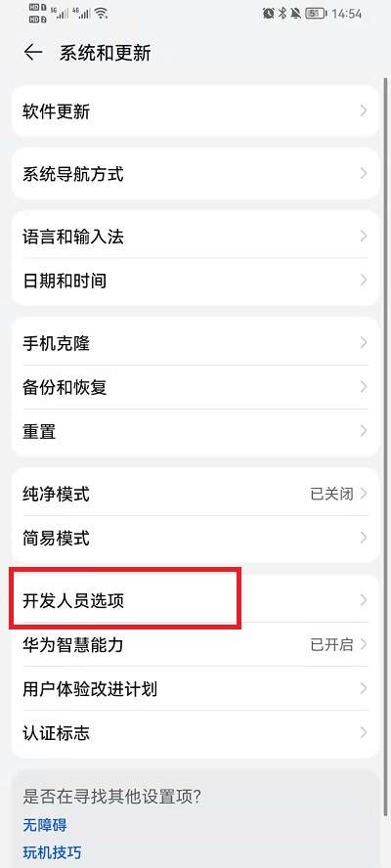Open 简易模式 settings
The width and height of the screenshot is (391, 868).
tap(195, 538)
